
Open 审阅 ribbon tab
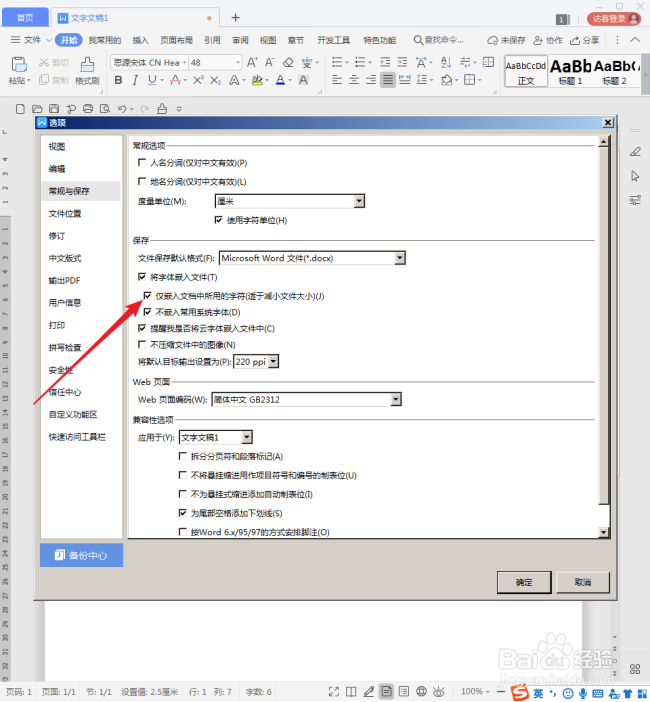coord(240,40)
